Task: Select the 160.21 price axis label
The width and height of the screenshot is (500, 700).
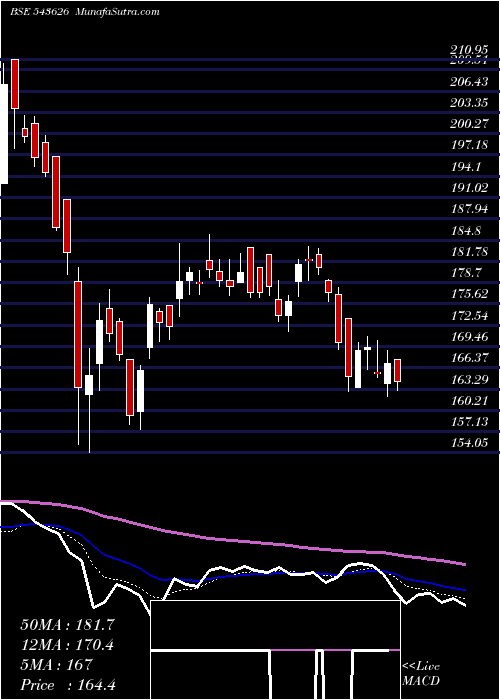Action: (x=469, y=400)
